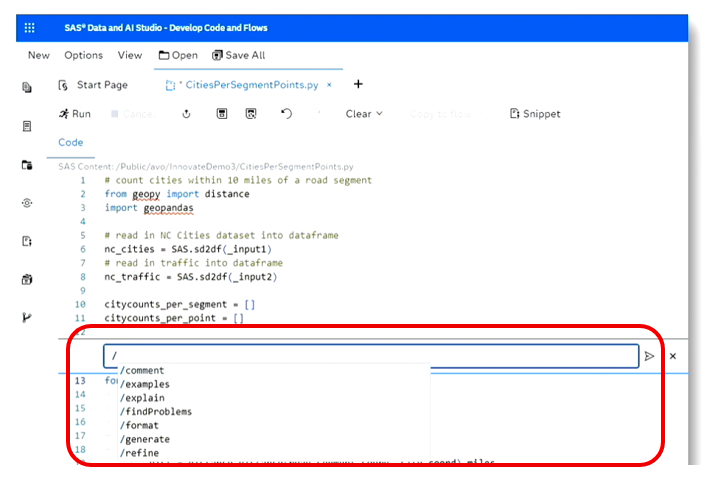Open the Git branch sidebar icon
712x486 pixels.
tap(27, 317)
